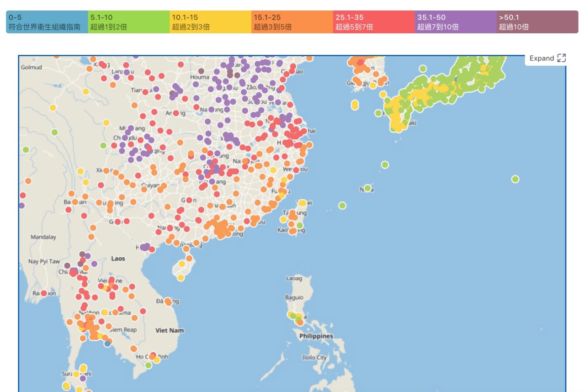Select the green 5.1-10 legend band

(128, 22)
